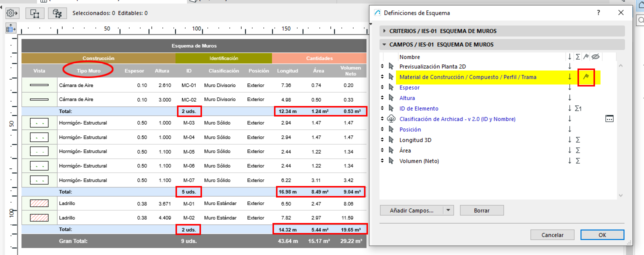Select the ID de Elemento field row
This screenshot has height=255, width=644.
tap(418, 108)
